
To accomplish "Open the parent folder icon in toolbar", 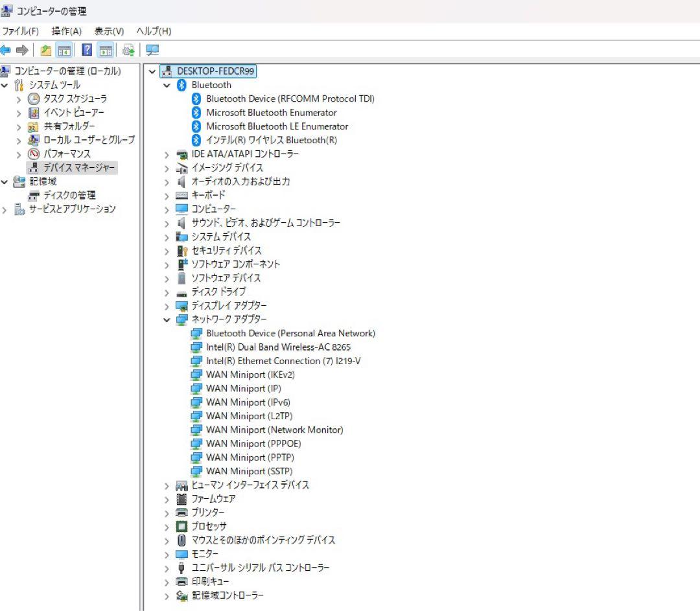I will point(45,50).
